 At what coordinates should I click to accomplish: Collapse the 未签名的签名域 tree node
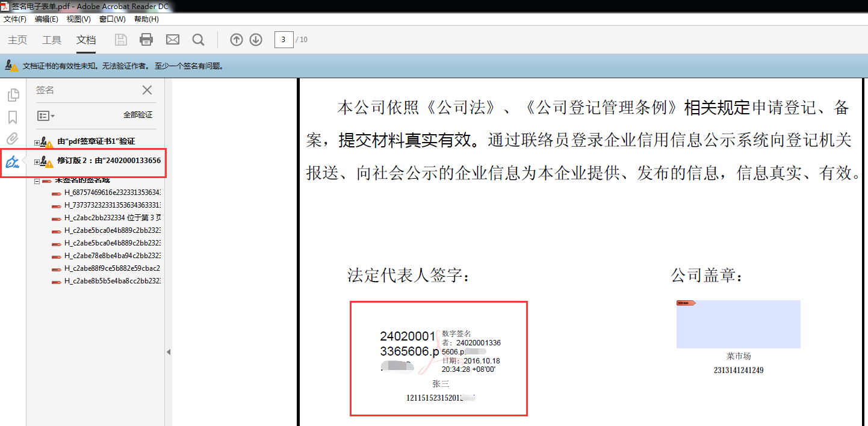click(x=37, y=181)
